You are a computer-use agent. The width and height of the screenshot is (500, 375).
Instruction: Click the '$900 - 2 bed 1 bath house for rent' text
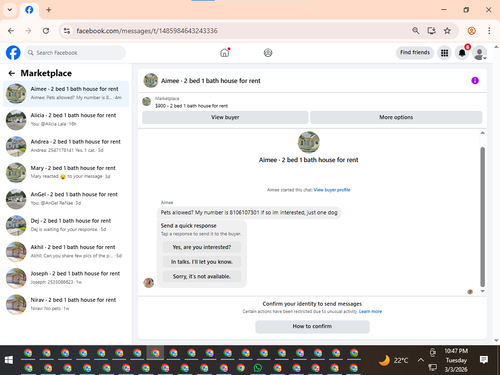point(191,106)
